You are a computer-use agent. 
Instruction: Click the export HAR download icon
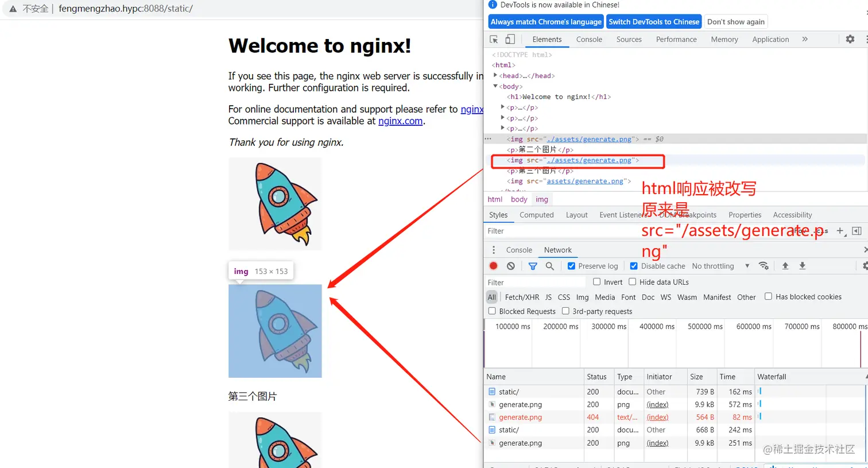(x=803, y=266)
